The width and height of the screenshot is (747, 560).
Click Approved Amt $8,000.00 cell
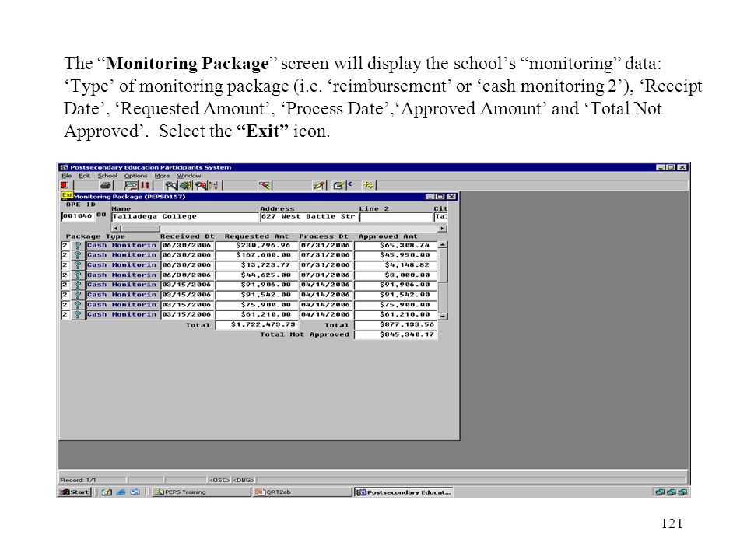click(x=396, y=275)
